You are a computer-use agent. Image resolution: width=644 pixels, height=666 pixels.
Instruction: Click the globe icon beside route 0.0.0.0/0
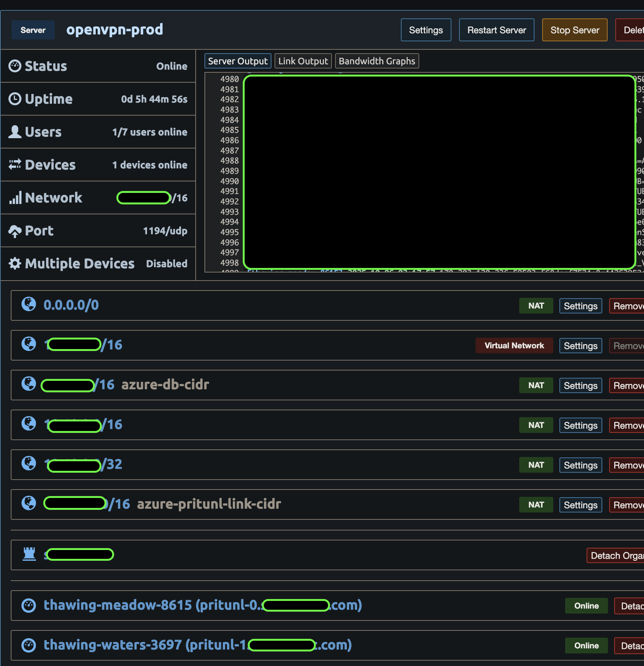pos(29,304)
